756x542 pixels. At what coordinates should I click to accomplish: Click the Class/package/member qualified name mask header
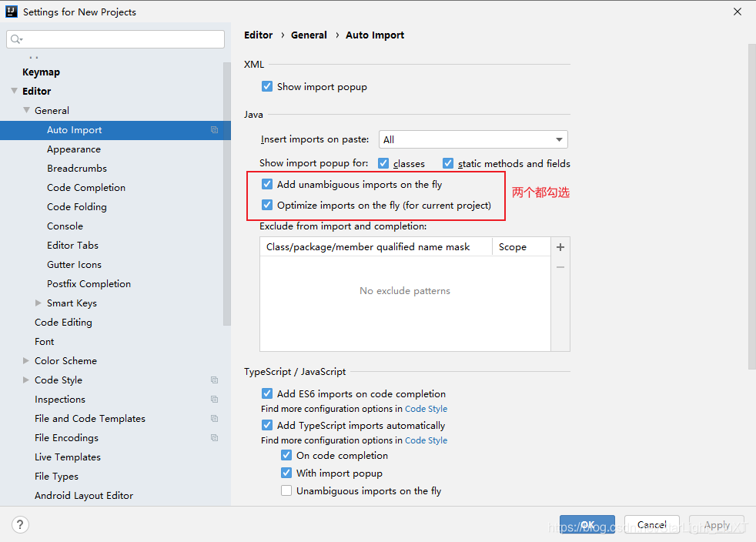[x=376, y=247]
